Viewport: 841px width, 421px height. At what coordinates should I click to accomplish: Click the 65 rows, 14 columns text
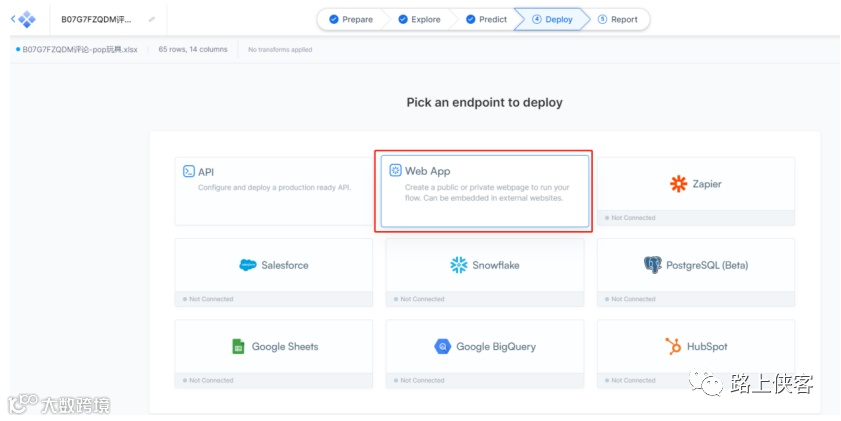coord(193,49)
